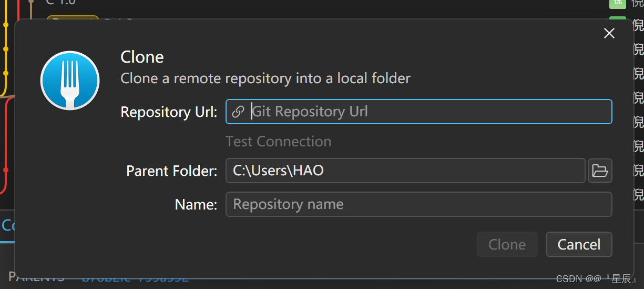Select the "C 1.0" commit row
The width and height of the screenshot is (644, 289).
tap(60, 3)
